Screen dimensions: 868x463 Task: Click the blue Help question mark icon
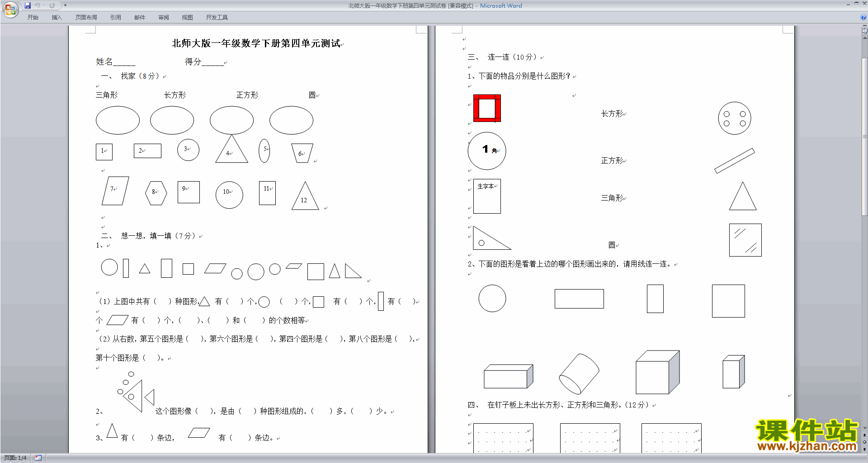(x=863, y=17)
